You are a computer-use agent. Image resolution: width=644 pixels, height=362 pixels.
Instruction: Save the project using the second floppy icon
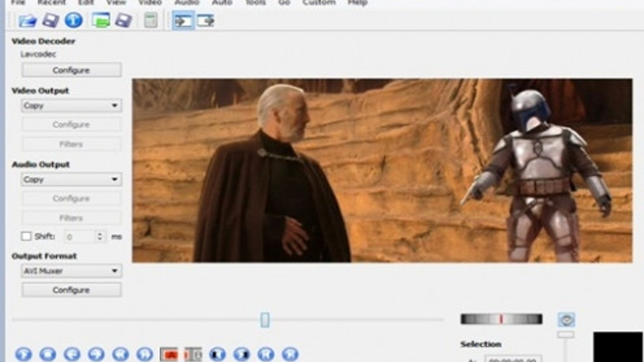click(x=123, y=21)
